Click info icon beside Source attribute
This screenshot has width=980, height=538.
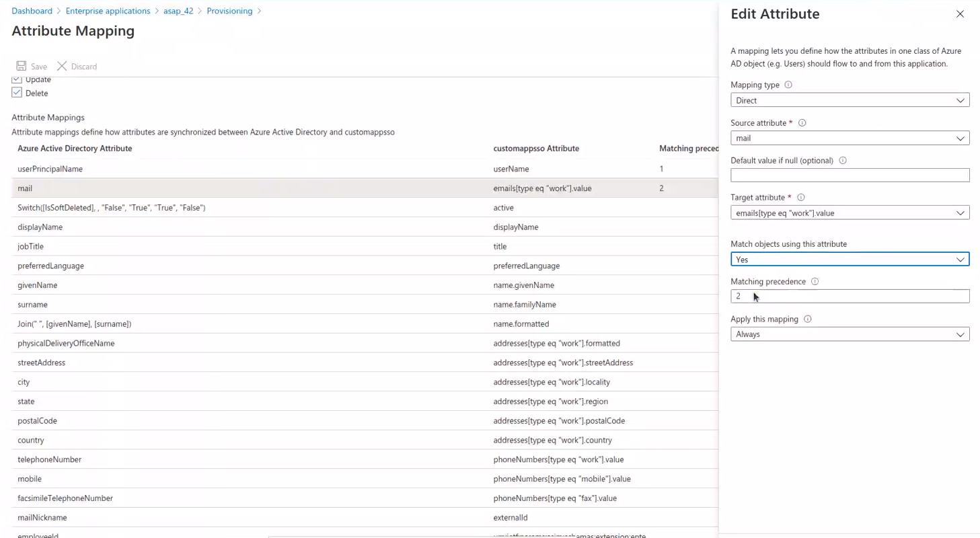tap(802, 123)
